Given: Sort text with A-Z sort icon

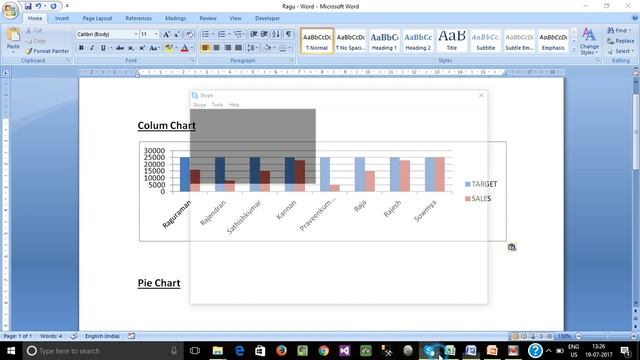Looking at the screenshot, I should tap(276, 34).
